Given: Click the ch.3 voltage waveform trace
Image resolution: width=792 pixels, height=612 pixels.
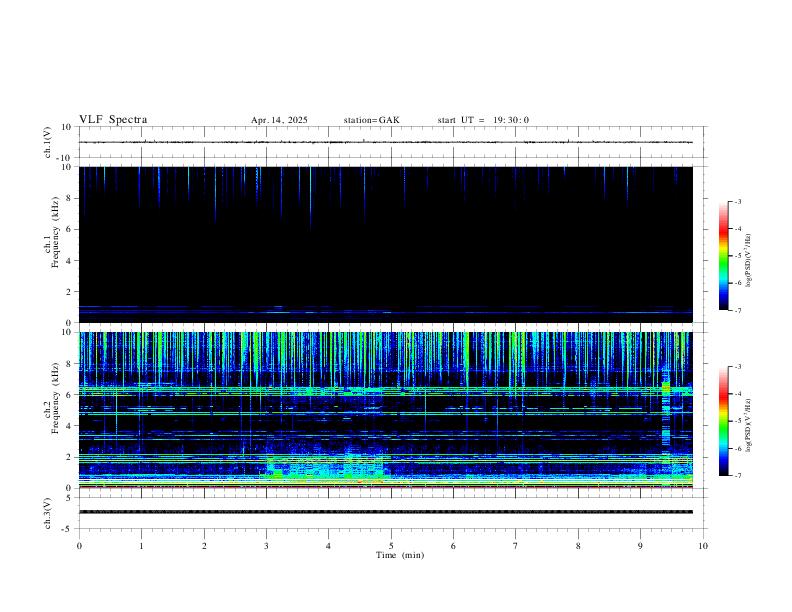Looking at the screenshot, I should tap(386, 512).
